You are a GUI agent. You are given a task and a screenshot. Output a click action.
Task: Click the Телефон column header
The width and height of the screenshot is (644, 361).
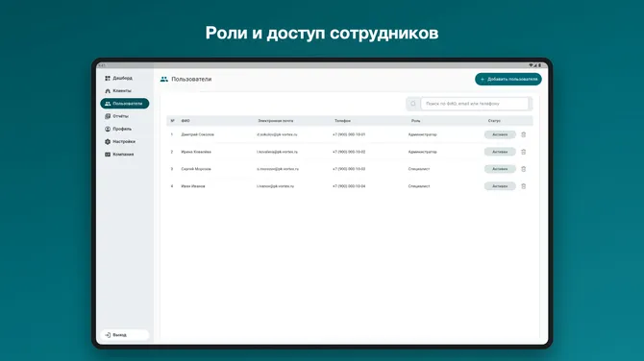pyautogui.click(x=342, y=121)
